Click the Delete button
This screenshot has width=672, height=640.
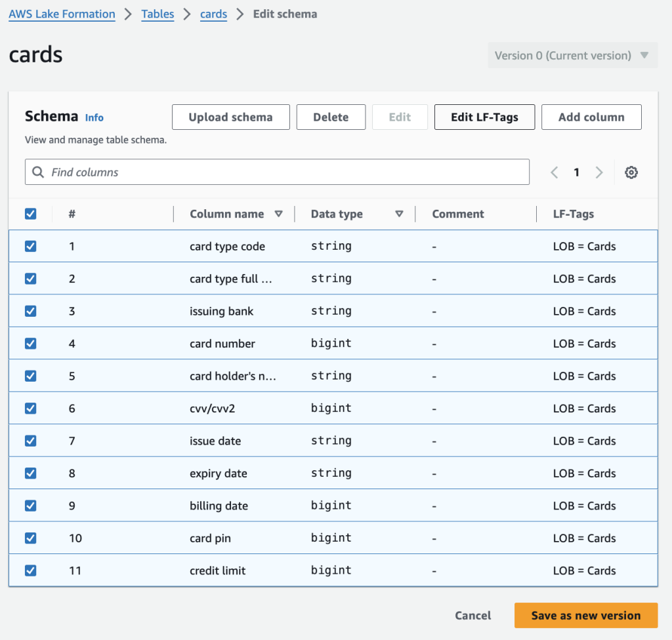pos(331,117)
